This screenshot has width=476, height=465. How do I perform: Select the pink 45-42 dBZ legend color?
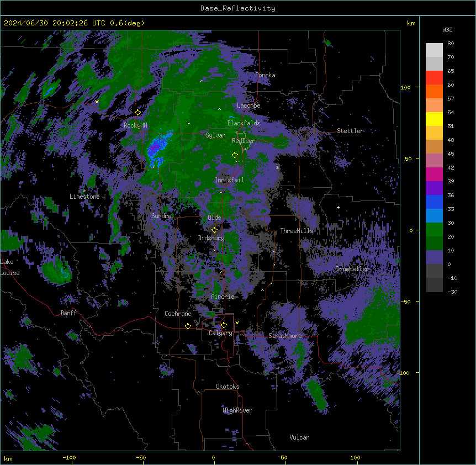pyautogui.click(x=434, y=161)
